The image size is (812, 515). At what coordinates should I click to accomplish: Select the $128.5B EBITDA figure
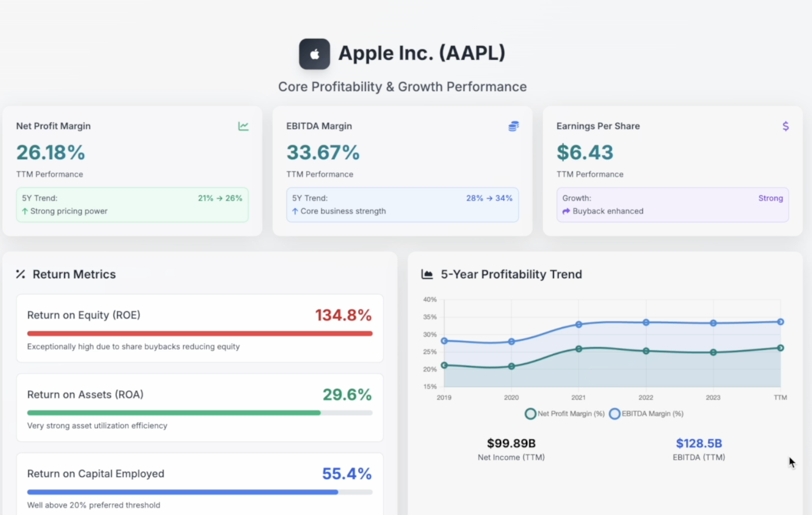point(699,443)
